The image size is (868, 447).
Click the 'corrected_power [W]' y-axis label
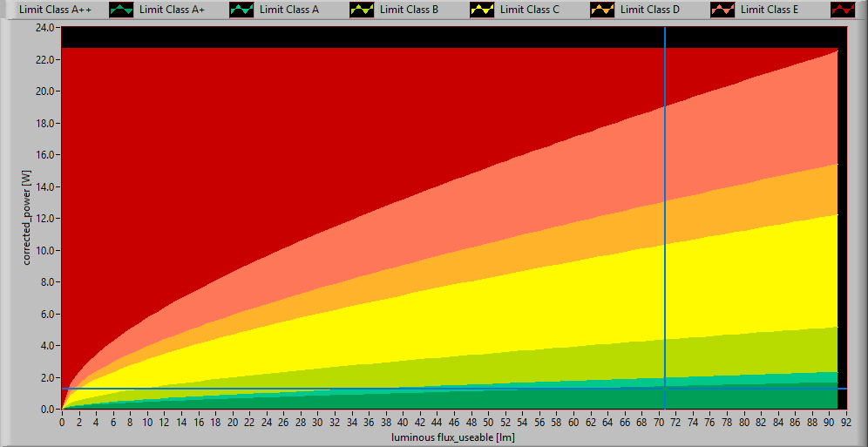(28, 218)
